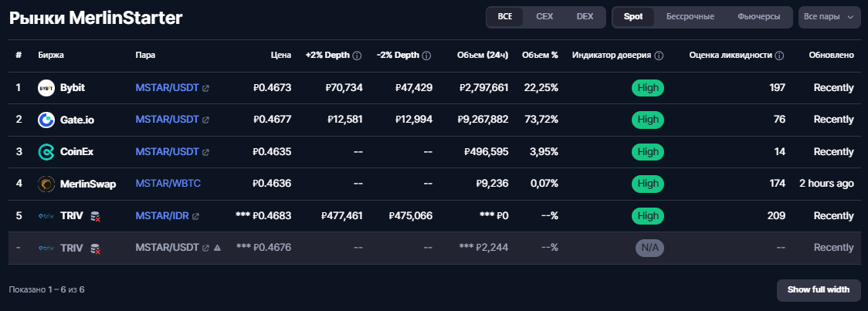Sort by the Биржа column header
The image size is (868, 311).
(51, 56)
